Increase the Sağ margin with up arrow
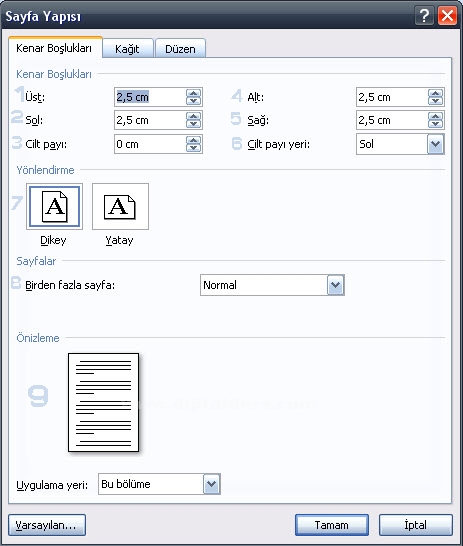 (435, 116)
